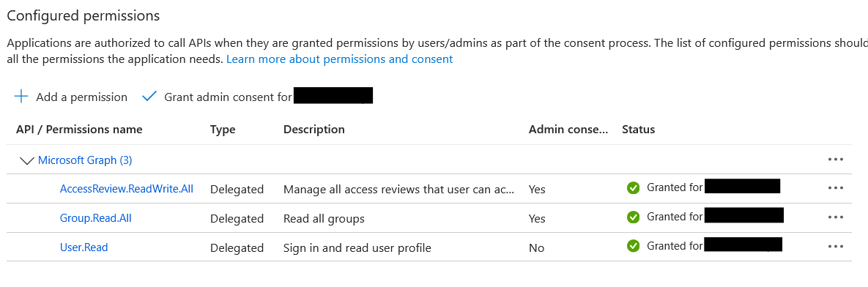Click the Admin consent column header

(568, 130)
